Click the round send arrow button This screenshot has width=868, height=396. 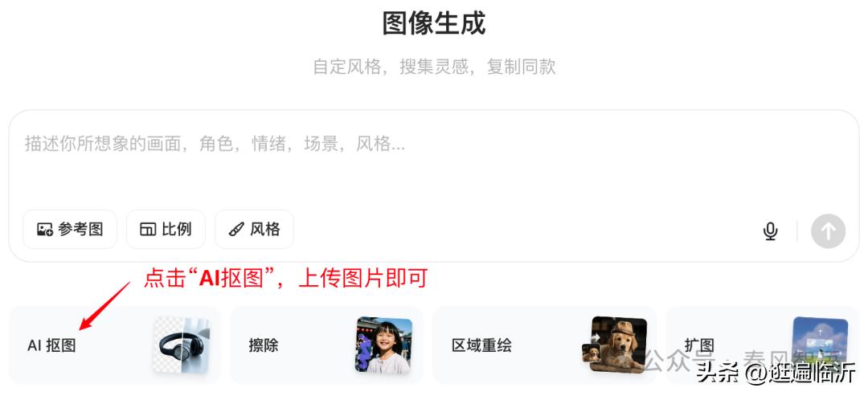(x=828, y=231)
